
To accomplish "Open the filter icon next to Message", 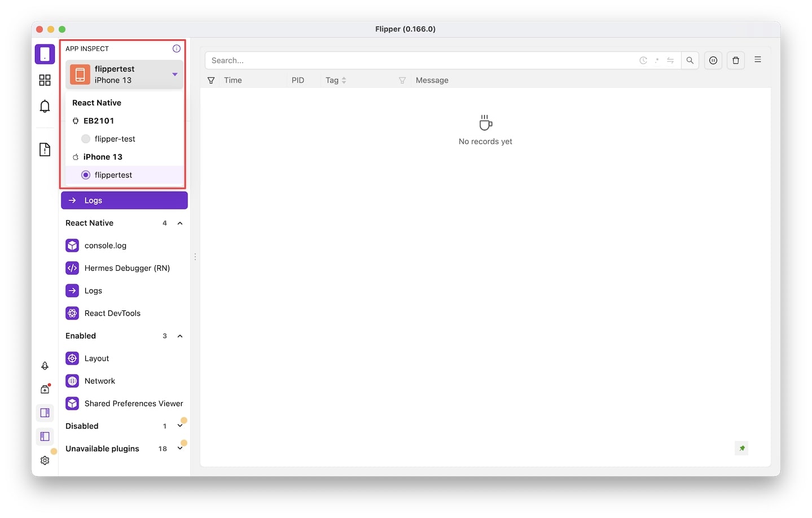I will [402, 80].
